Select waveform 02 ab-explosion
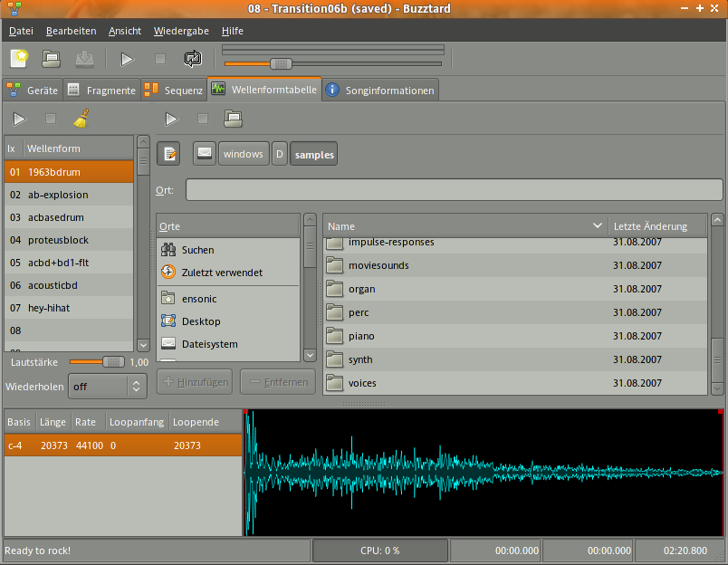The image size is (728, 565). point(69,195)
